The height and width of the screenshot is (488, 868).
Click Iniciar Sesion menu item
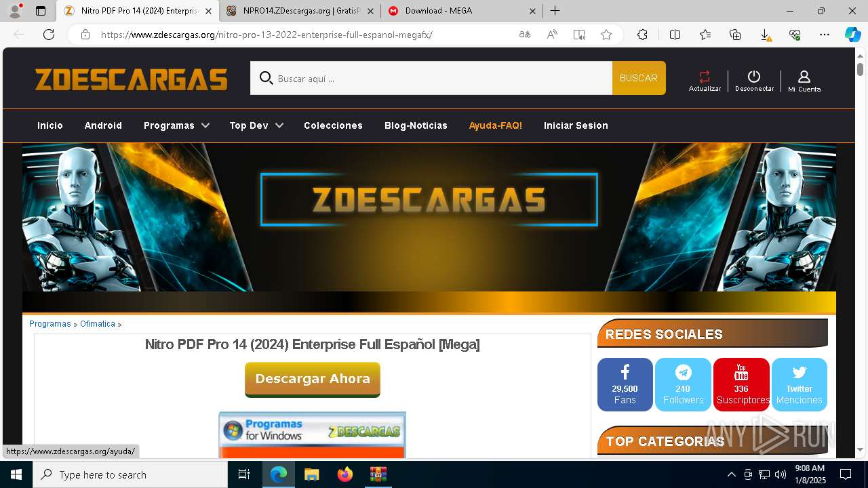(576, 125)
